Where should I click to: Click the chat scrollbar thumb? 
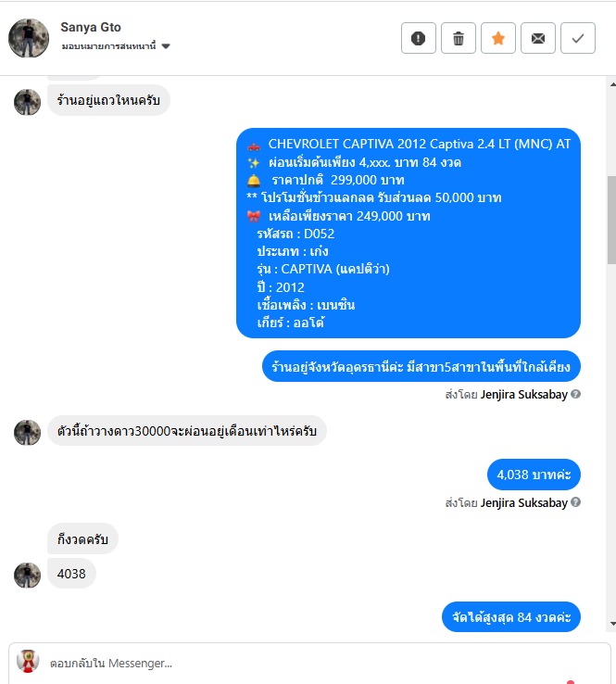612,220
